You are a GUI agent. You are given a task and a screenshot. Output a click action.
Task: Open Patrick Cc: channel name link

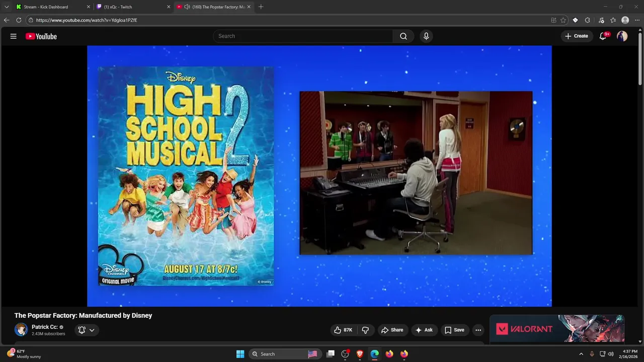pos(45,327)
